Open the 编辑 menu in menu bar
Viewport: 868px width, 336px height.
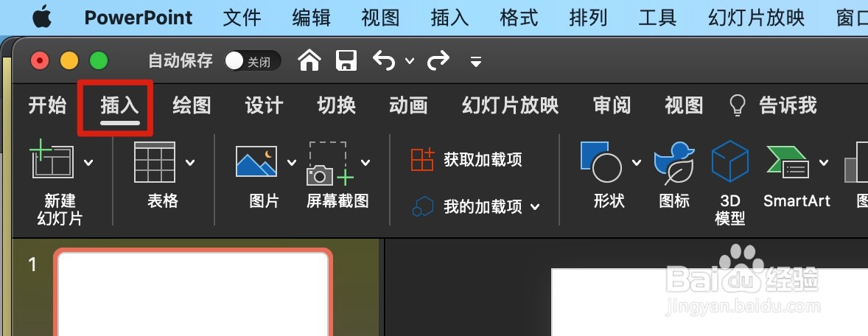(311, 18)
